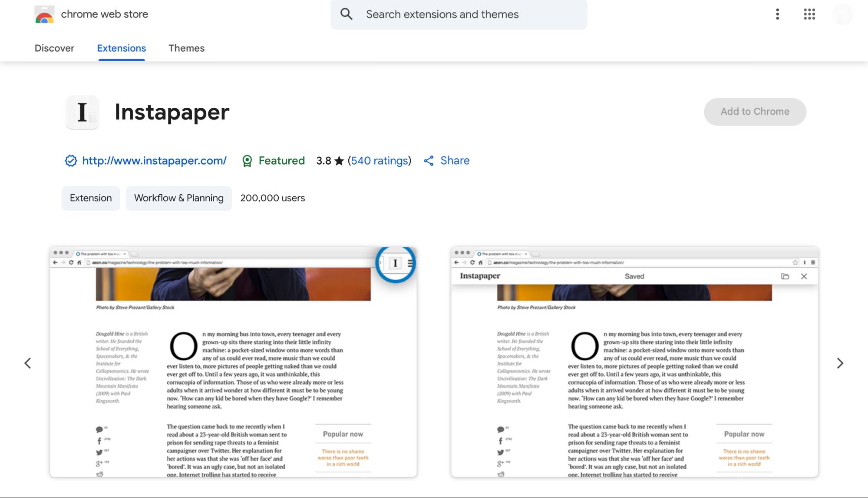Focus the Search extensions and themes field
The height and width of the screenshot is (498, 868).
tap(459, 14)
